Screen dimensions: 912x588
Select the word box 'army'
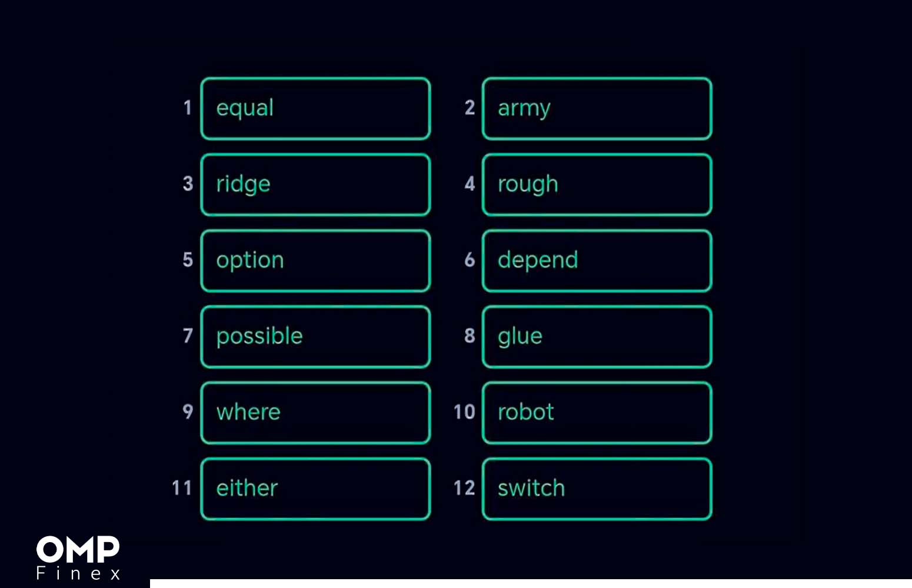coord(597,109)
